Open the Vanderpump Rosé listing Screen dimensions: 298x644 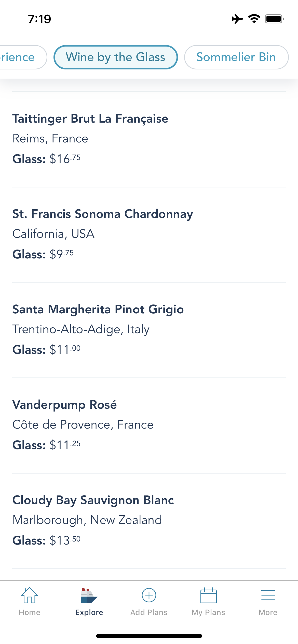[x=65, y=405]
